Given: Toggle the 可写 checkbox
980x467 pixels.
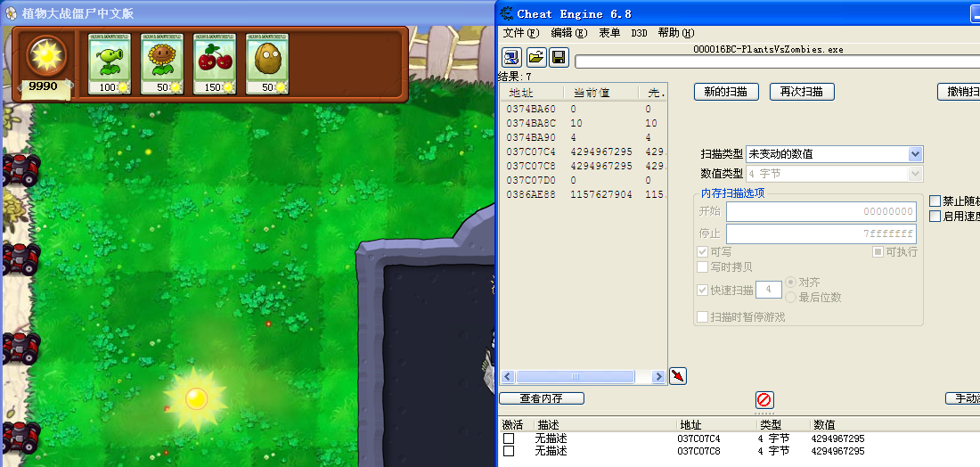Looking at the screenshot, I should tap(703, 252).
